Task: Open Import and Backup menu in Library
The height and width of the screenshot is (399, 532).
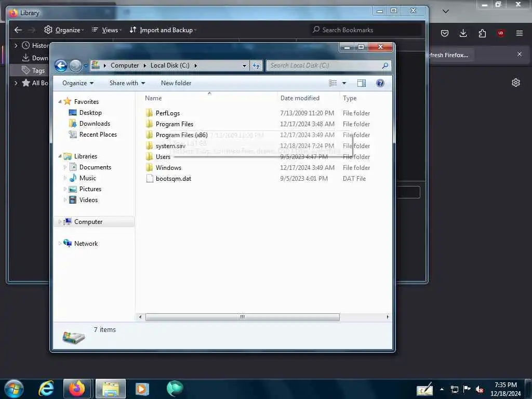Action: [x=163, y=30]
